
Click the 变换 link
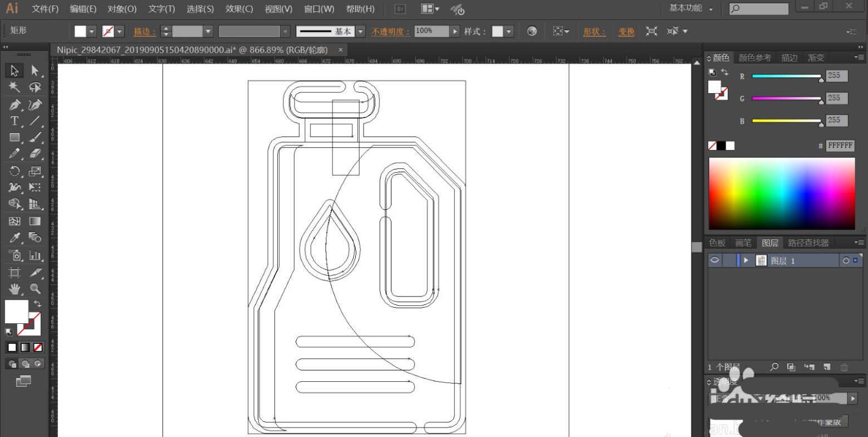[x=626, y=31]
